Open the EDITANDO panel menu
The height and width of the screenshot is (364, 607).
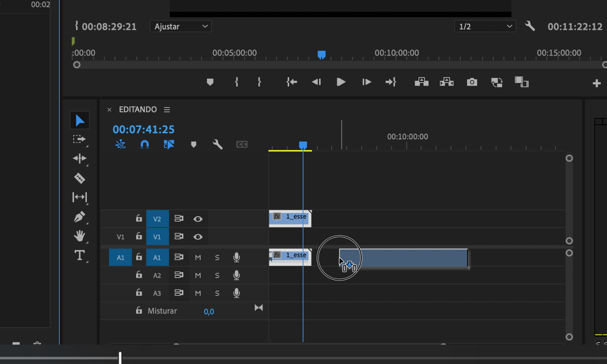167,109
